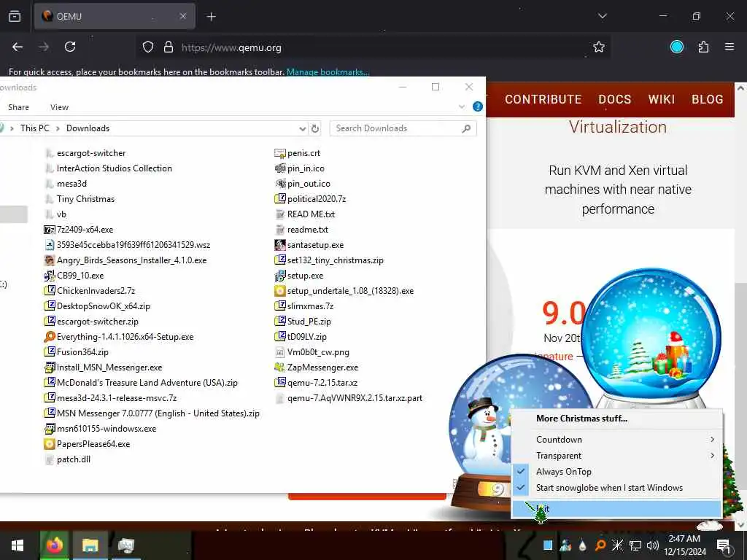Open the Windows Start button
The height and width of the screenshot is (560, 747).
(x=18, y=545)
